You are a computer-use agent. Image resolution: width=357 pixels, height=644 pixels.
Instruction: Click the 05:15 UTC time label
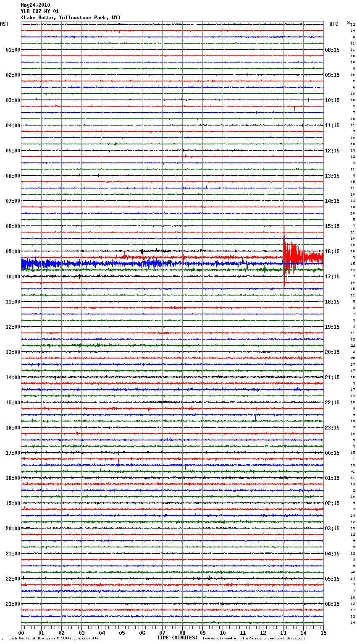pyautogui.click(x=332, y=579)
